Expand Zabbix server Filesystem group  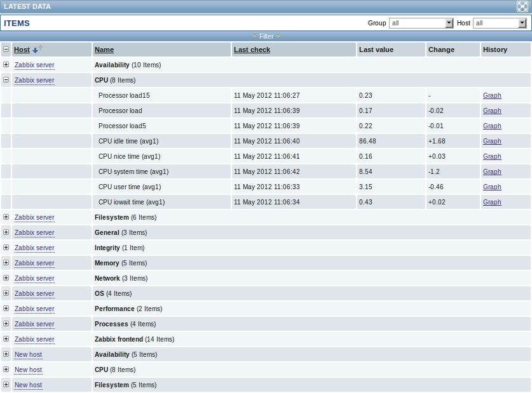click(6, 217)
